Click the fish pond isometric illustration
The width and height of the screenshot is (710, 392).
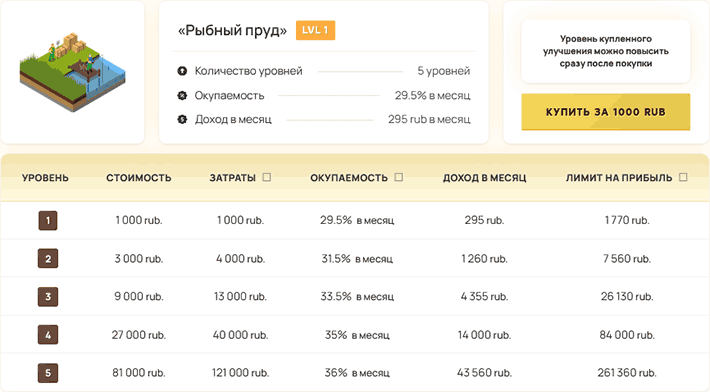tap(72, 71)
